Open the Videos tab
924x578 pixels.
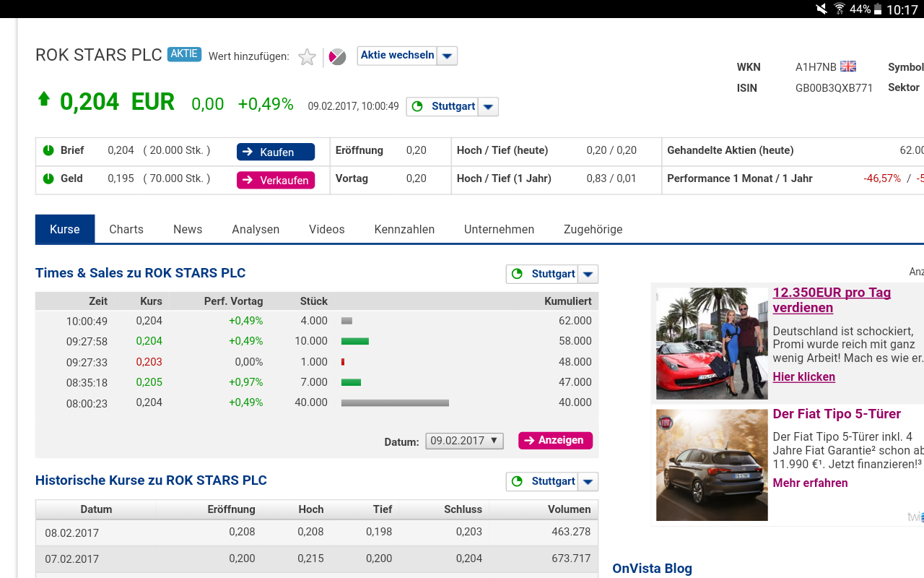(x=327, y=229)
